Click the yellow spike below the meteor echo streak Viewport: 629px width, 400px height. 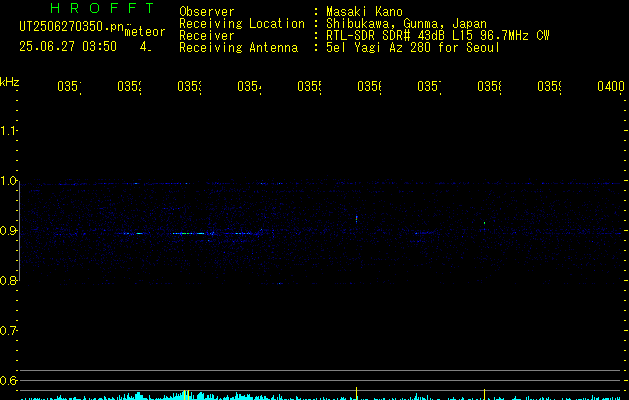[356, 393]
